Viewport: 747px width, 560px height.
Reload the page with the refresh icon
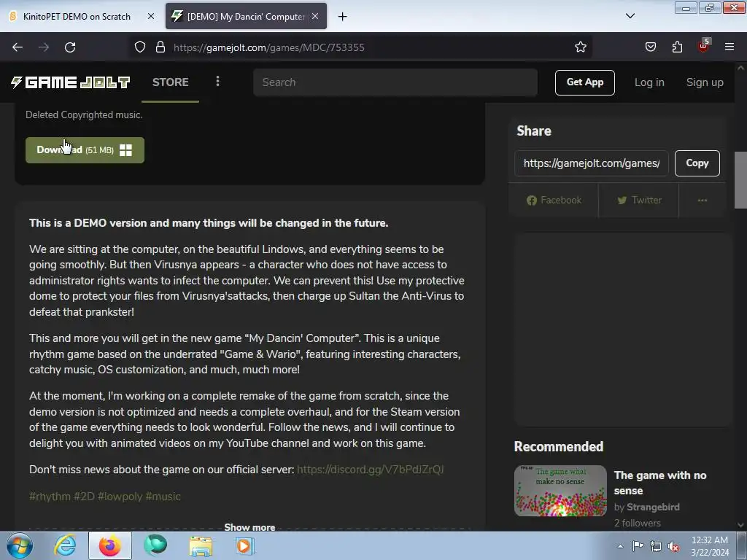[70, 47]
